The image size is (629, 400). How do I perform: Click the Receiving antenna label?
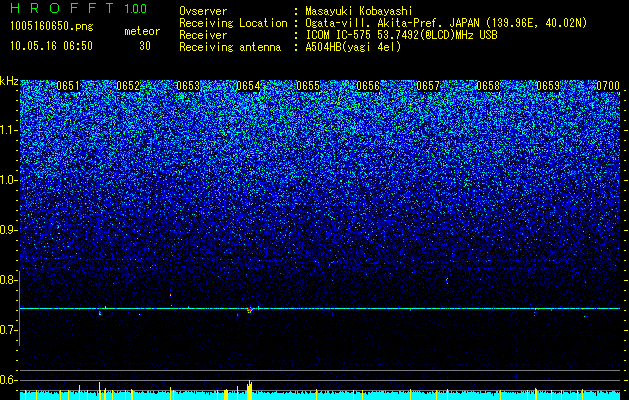click(x=230, y=47)
